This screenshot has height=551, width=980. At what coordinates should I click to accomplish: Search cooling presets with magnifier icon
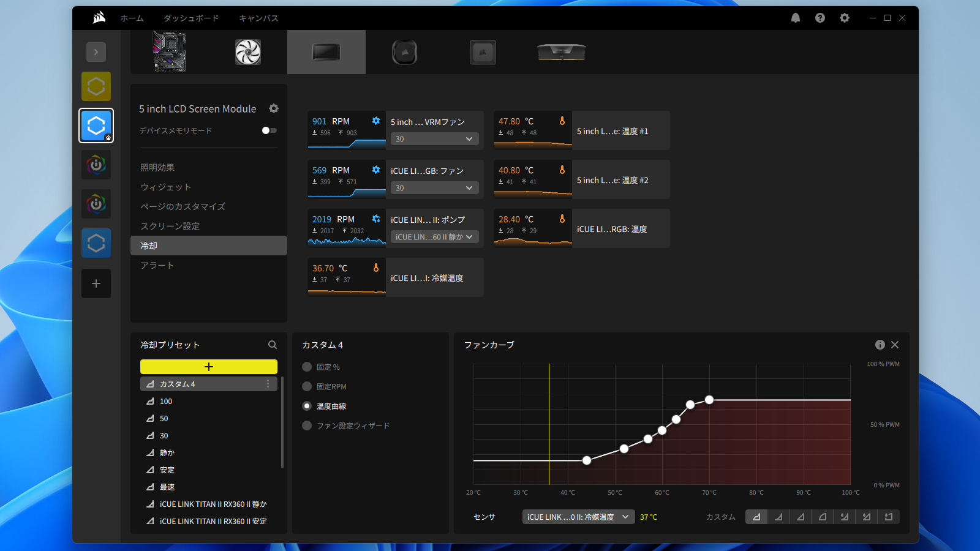pos(273,345)
